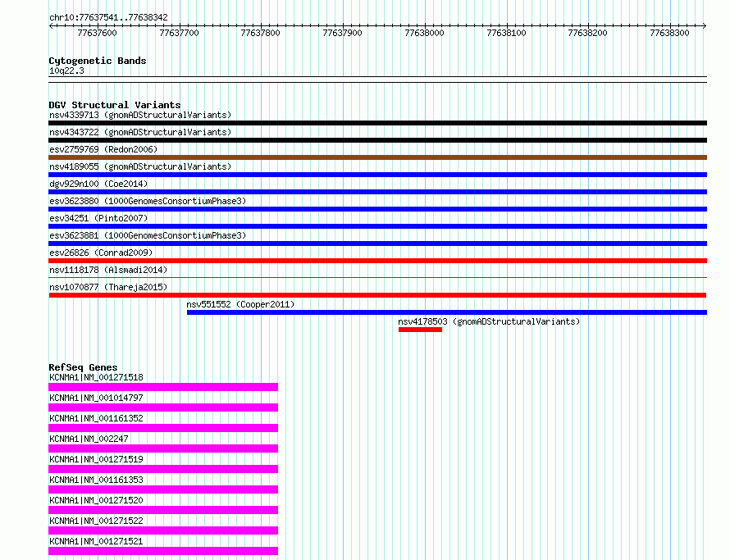Open KCNMA1|NM_001271520 transcript label
The height and width of the screenshot is (560, 730).
[x=96, y=500]
